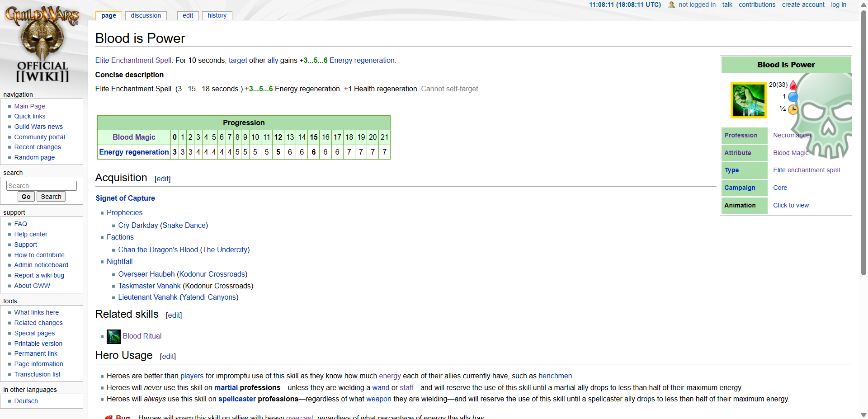
Task: Click create account link
Action: [x=803, y=5]
